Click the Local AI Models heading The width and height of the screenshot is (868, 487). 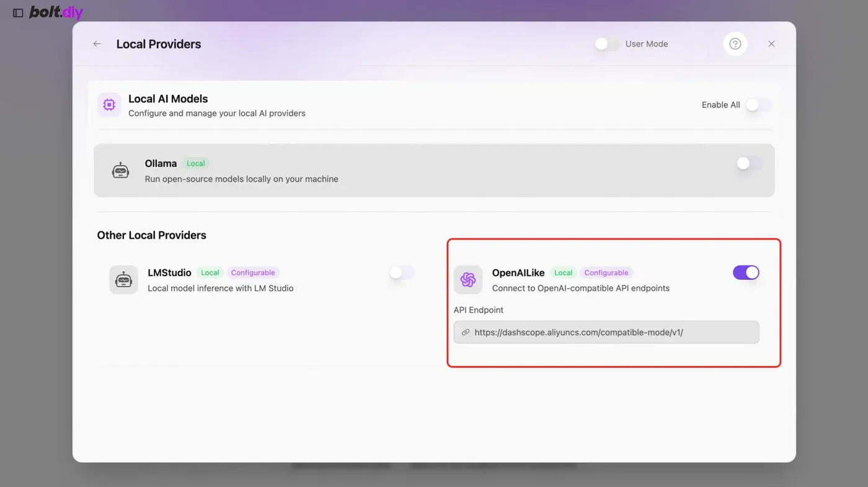[x=168, y=99]
